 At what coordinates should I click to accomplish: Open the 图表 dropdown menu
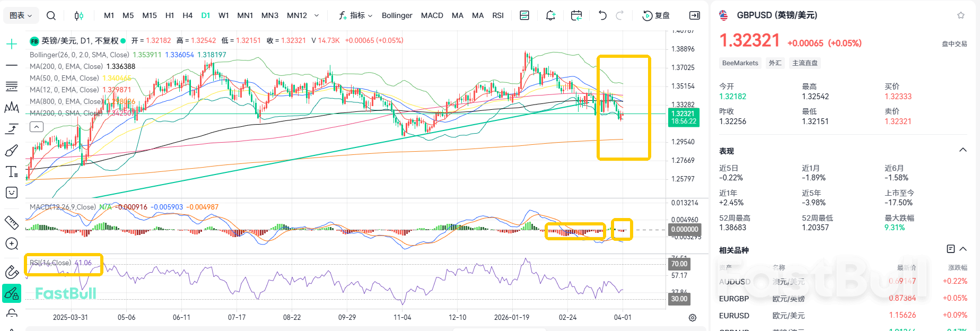click(21, 15)
